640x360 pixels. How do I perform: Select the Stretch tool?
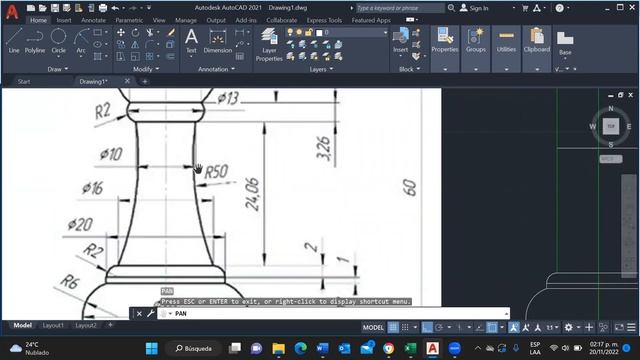pos(121,56)
